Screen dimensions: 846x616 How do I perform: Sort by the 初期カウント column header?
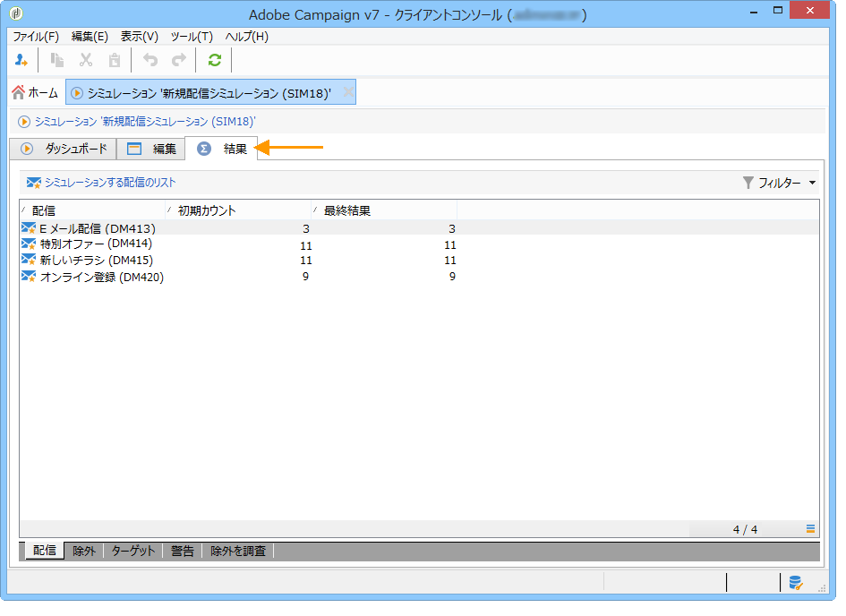pos(238,210)
